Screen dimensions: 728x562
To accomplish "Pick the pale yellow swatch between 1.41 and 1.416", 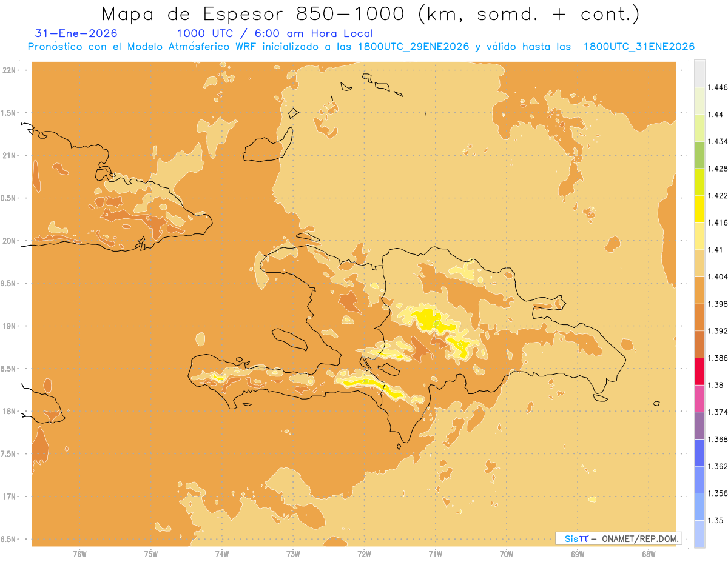I will click(x=699, y=236).
